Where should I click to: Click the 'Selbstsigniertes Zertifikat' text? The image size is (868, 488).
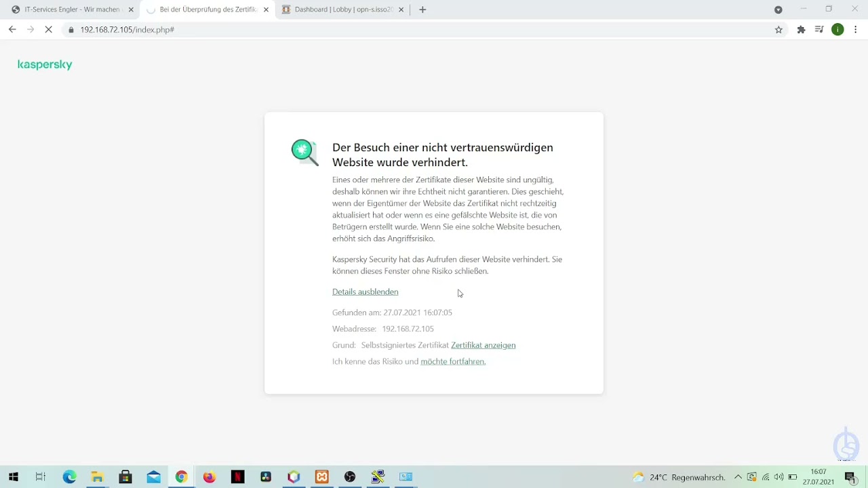[405, 345]
